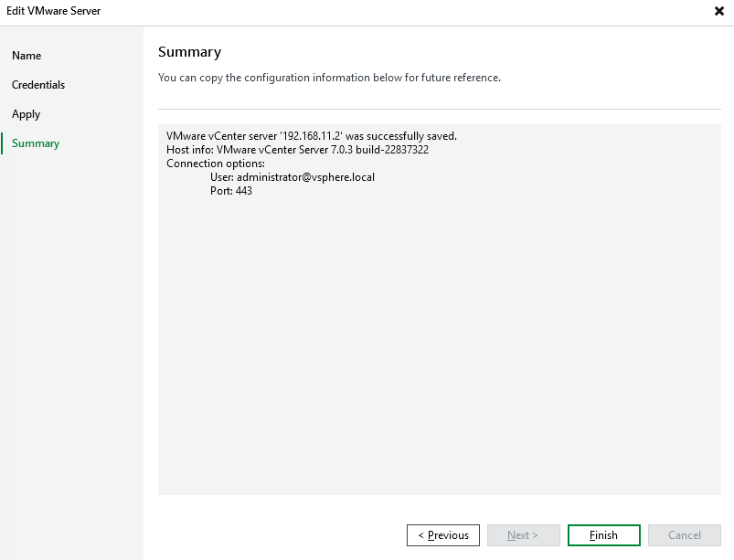734x560 pixels.
Task: Switch to the Apply step
Action: (x=27, y=114)
